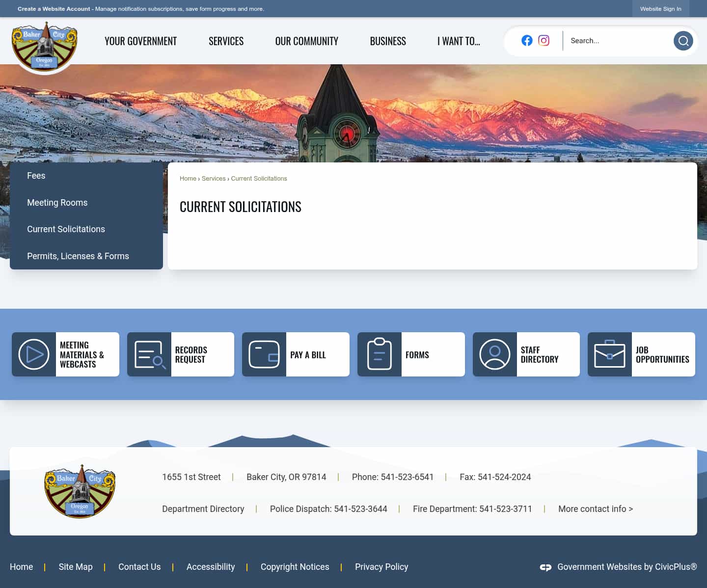Open the Facebook icon link
This screenshot has width=707, height=588.
pos(527,41)
